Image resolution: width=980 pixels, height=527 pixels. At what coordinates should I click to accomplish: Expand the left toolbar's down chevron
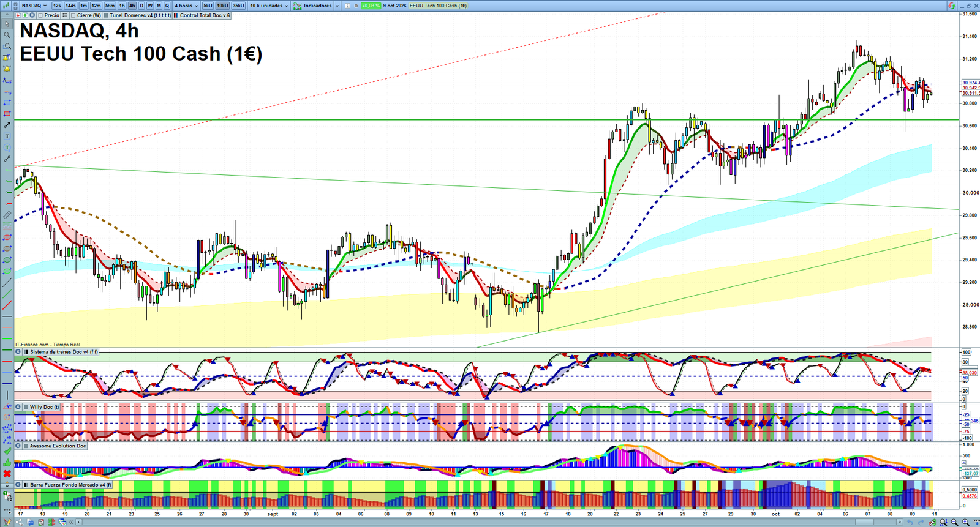[x=7, y=486]
